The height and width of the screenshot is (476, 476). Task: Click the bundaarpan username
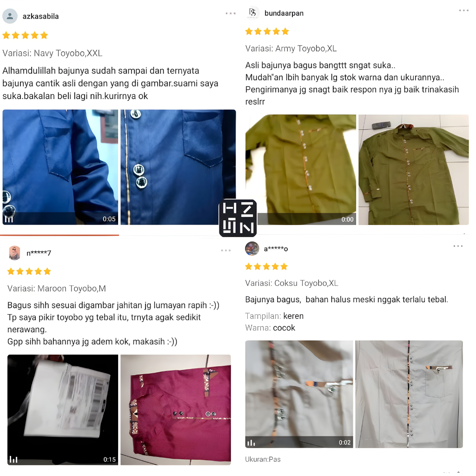pyautogui.click(x=284, y=13)
